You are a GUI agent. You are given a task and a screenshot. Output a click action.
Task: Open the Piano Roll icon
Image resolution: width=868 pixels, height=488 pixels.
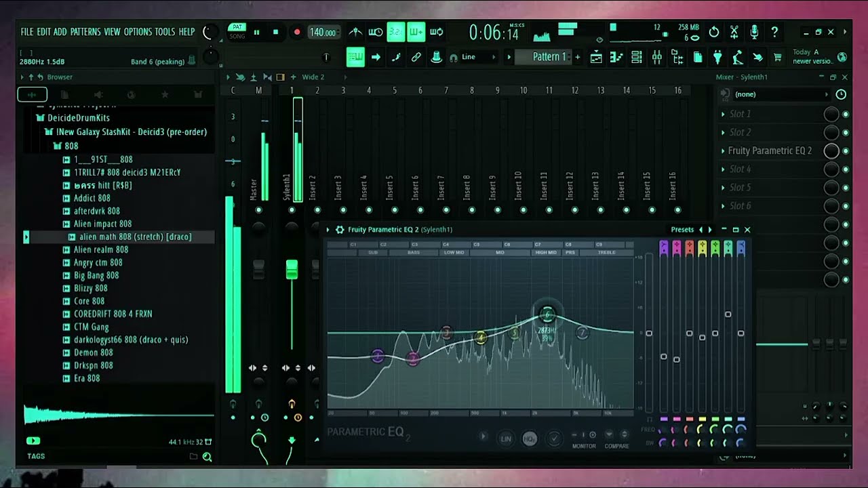pos(616,57)
